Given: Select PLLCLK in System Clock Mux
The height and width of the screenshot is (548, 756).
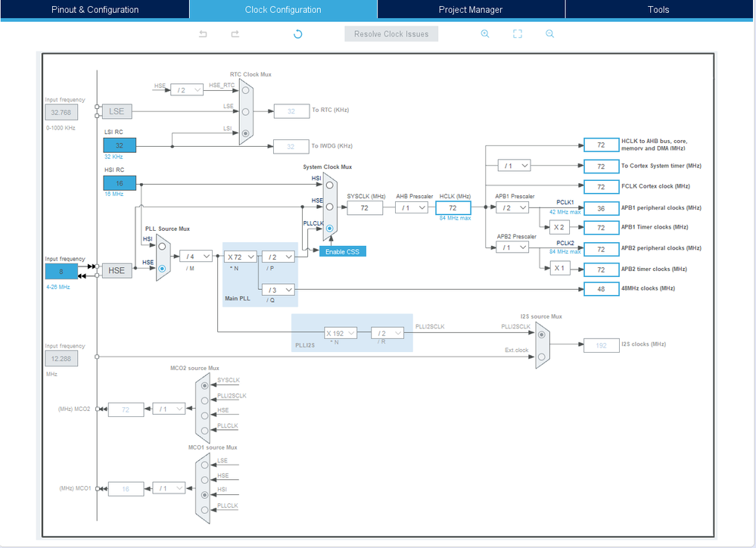Looking at the screenshot, I should coord(330,228).
